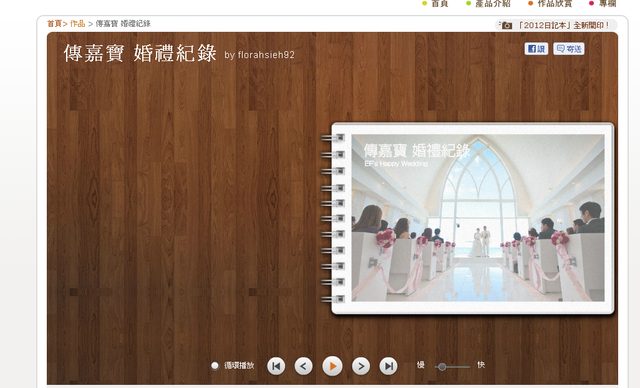Adjust the playback speed slider handle

point(442,366)
